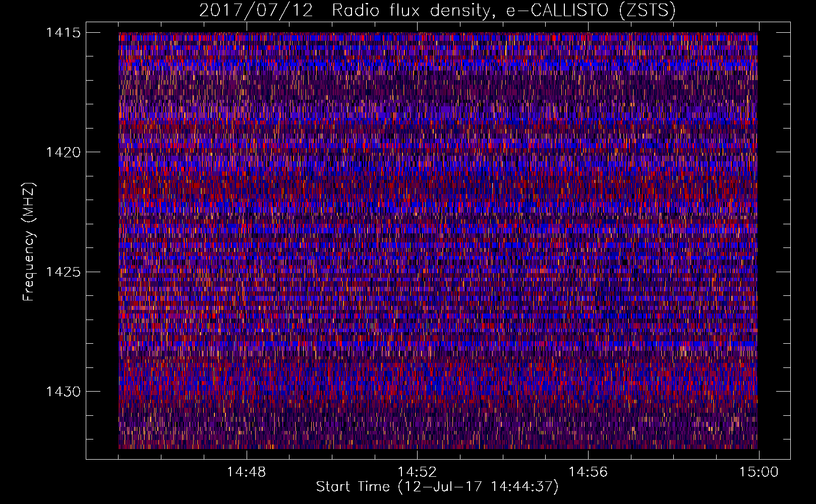This screenshot has height=504, width=816.
Task: Click the 1425 frequency tick label
Action: click(63, 272)
